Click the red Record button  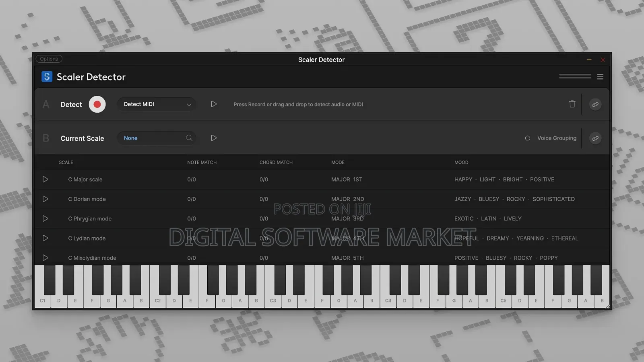coord(97,104)
